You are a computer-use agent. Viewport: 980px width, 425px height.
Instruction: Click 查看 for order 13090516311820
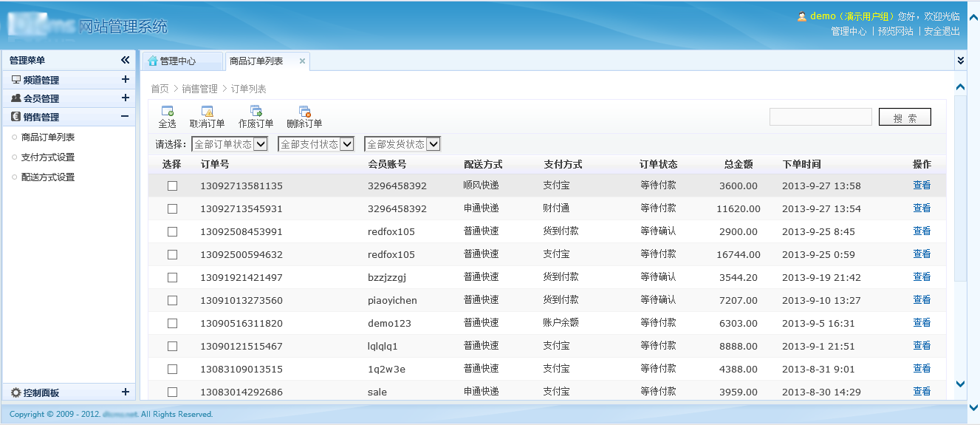tap(922, 323)
